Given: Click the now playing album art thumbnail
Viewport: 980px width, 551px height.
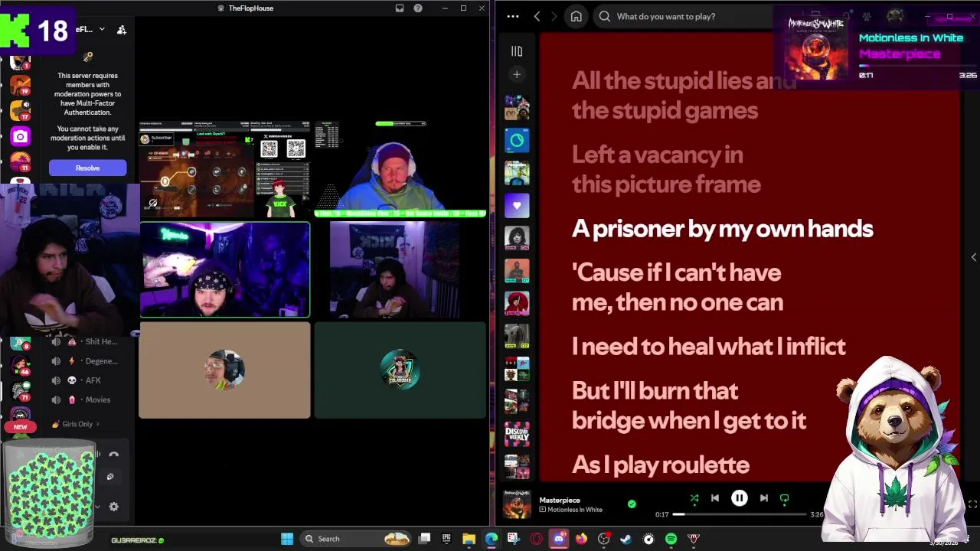Looking at the screenshot, I should pos(517,504).
